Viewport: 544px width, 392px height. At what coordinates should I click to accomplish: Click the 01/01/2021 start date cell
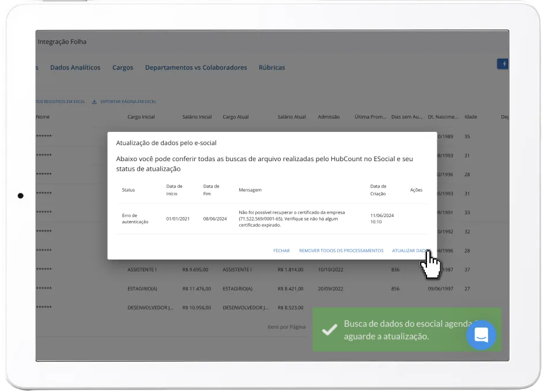coord(177,219)
